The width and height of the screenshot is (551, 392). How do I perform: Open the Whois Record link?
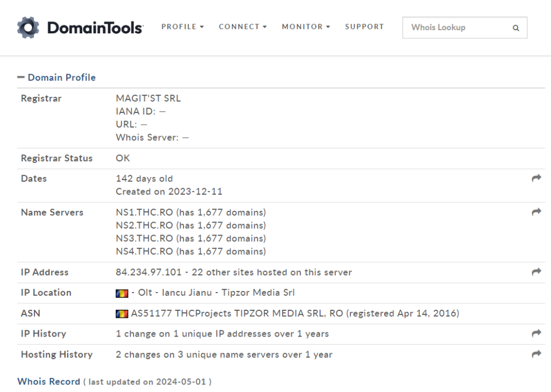[x=48, y=381]
